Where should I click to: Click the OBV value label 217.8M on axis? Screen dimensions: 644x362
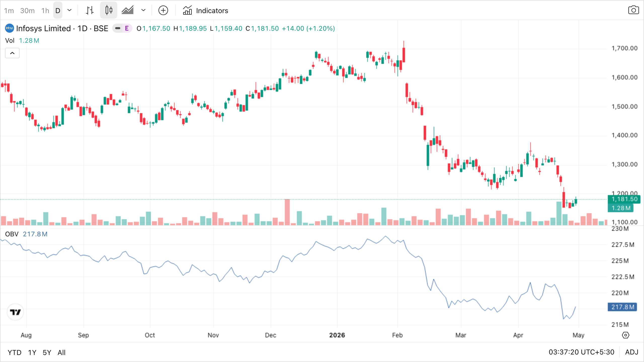pyautogui.click(x=622, y=307)
